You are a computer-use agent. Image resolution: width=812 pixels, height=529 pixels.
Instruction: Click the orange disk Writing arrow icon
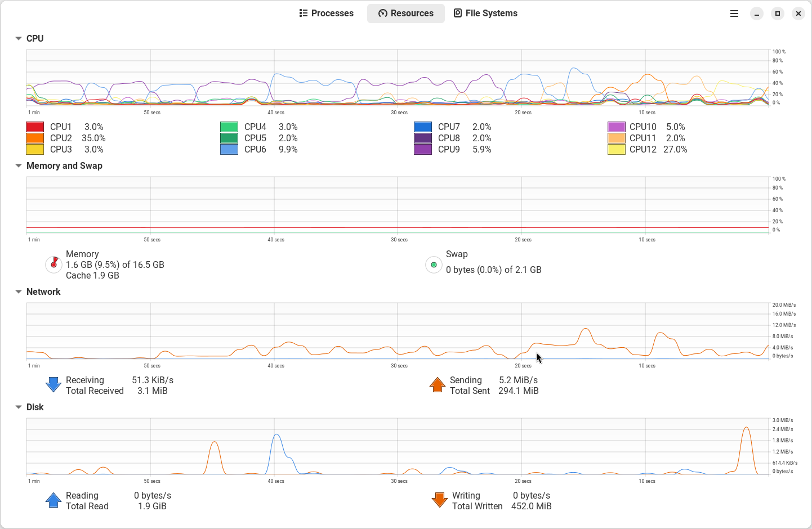[439, 500]
